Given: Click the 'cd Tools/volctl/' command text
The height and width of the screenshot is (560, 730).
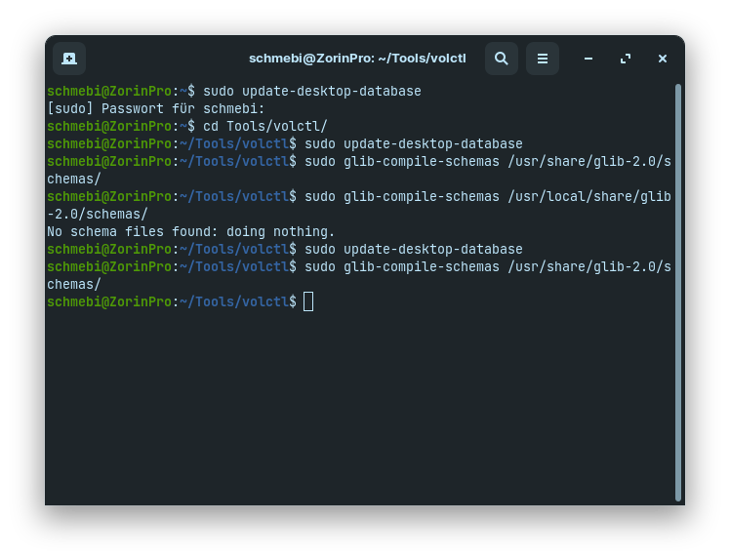Looking at the screenshot, I should 264,126.
